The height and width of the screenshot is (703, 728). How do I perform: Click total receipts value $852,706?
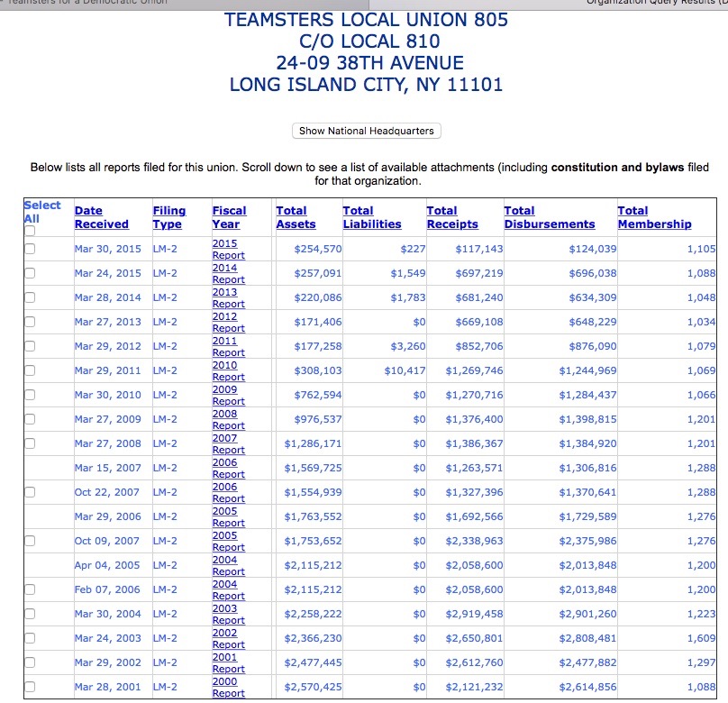pos(479,346)
